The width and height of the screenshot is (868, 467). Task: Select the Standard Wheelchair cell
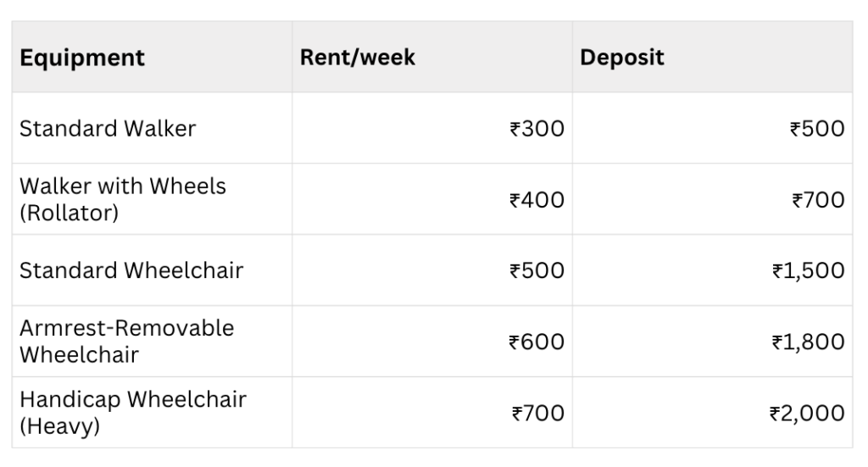[x=131, y=271]
